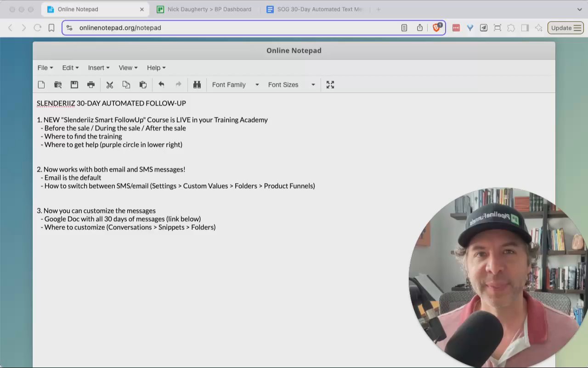
Task: Close the Online Notepad tab
Action: point(142,9)
